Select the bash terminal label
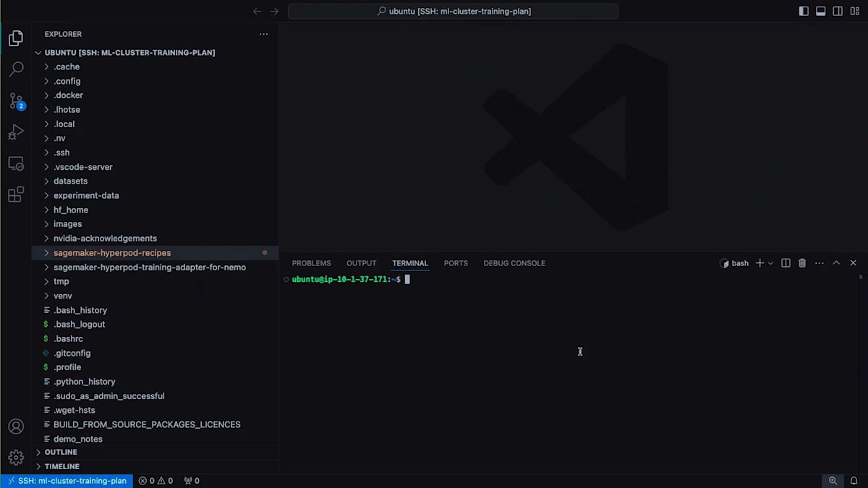This screenshot has width=868, height=488. click(x=734, y=263)
